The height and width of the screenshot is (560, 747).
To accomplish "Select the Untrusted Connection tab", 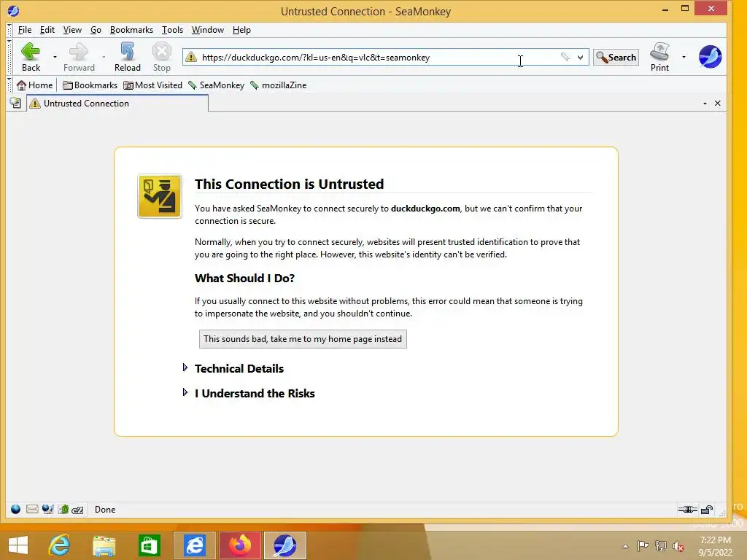I will (x=117, y=104).
